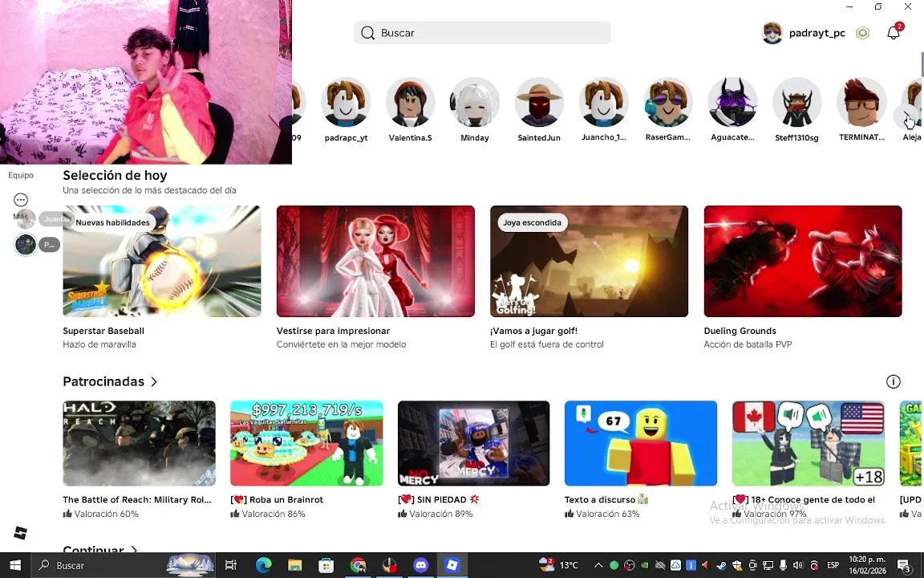Open friend Minday's avatar

click(x=474, y=103)
